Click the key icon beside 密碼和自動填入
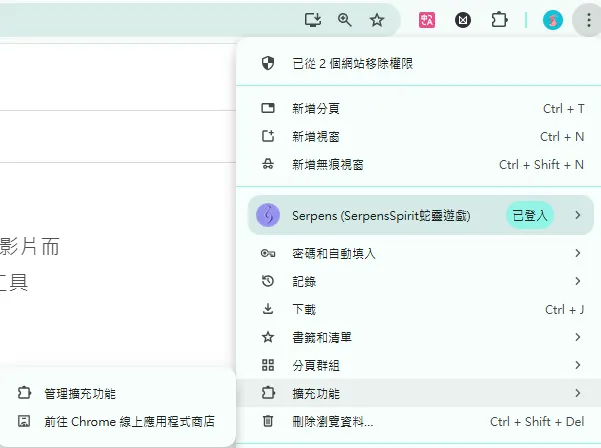Viewport: 601px width, 448px height. point(268,253)
